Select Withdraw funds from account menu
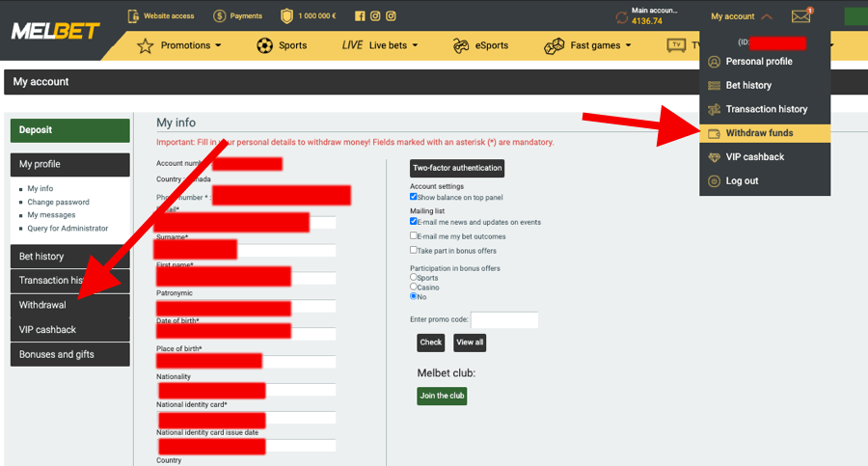 (x=759, y=133)
